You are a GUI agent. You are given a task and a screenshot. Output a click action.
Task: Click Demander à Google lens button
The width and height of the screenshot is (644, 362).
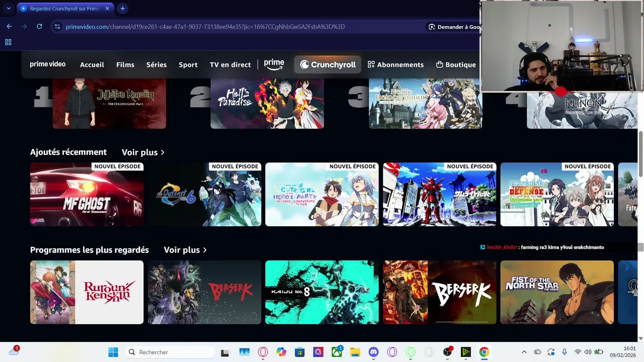(454, 27)
